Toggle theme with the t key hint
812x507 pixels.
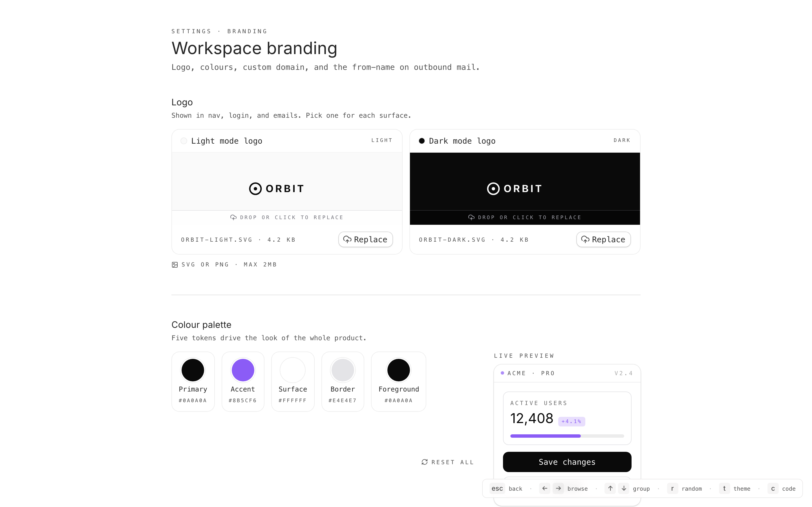pyautogui.click(x=724, y=489)
